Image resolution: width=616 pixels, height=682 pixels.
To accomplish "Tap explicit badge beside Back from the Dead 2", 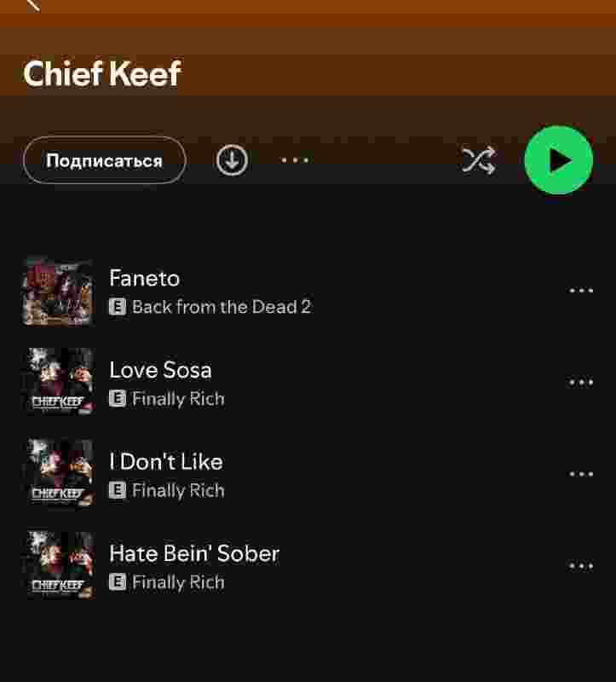I will pyautogui.click(x=118, y=307).
